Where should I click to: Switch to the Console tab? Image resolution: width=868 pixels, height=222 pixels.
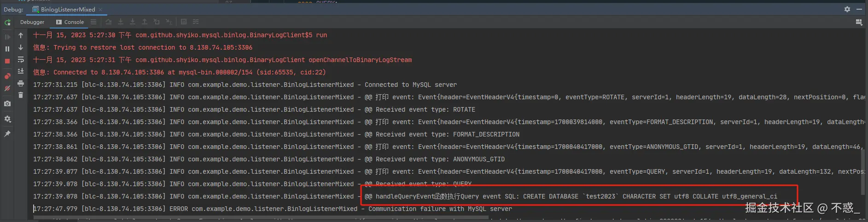70,22
